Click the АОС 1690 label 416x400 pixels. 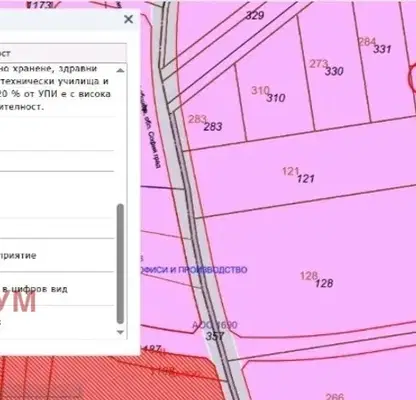(x=215, y=325)
